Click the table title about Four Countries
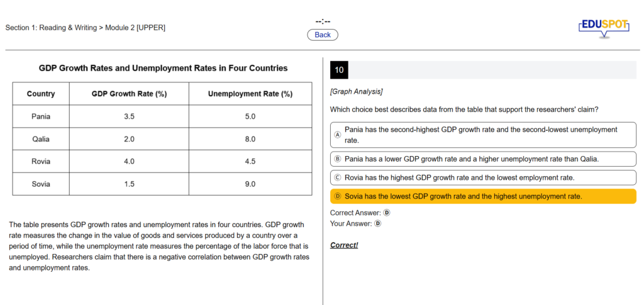Screen dimensions: 644x305 click(163, 68)
